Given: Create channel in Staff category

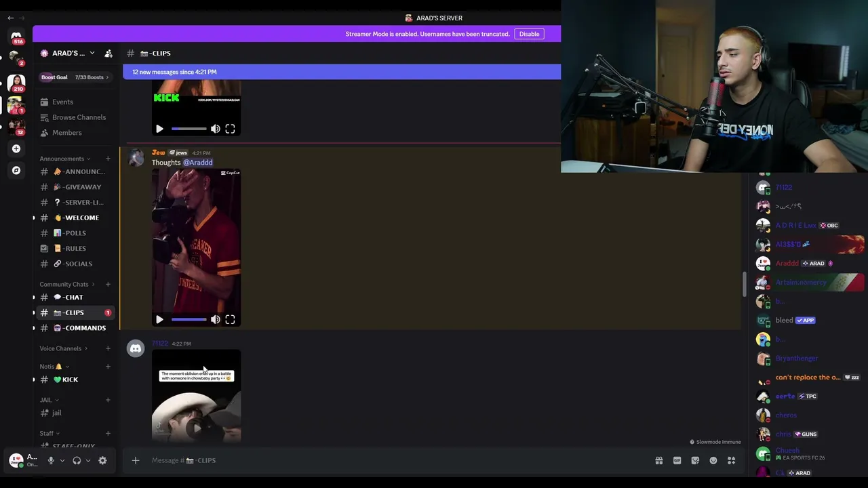Looking at the screenshot, I should point(108,433).
